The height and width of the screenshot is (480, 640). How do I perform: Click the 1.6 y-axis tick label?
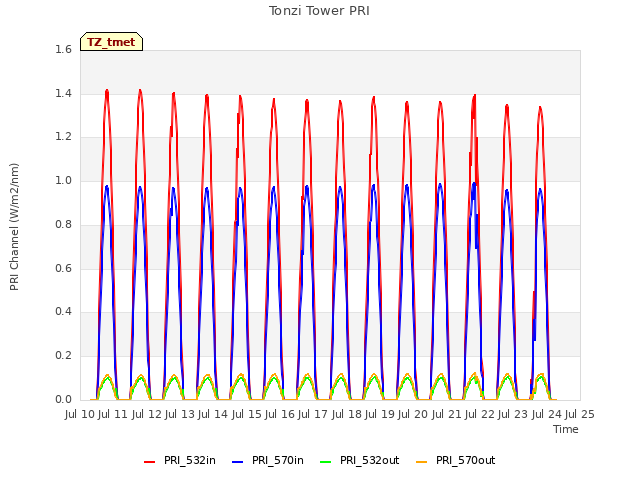click(x=63, y=49)
